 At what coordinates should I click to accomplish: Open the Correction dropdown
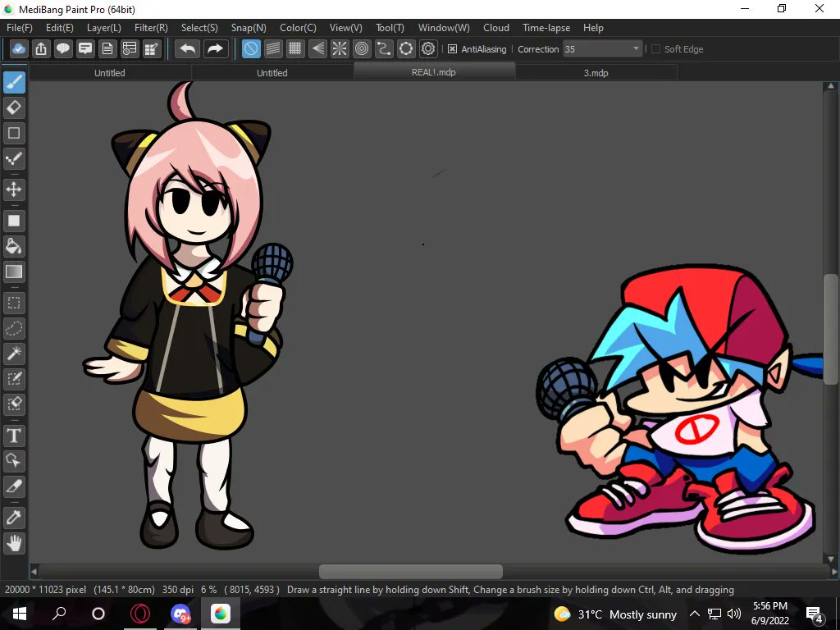click(603, 48)
